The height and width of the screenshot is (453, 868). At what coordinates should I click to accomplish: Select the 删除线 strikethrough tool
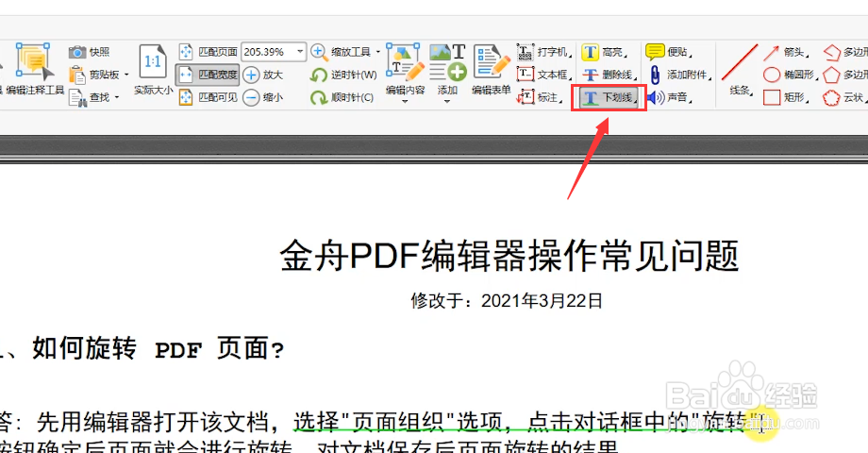coord(609,75)
